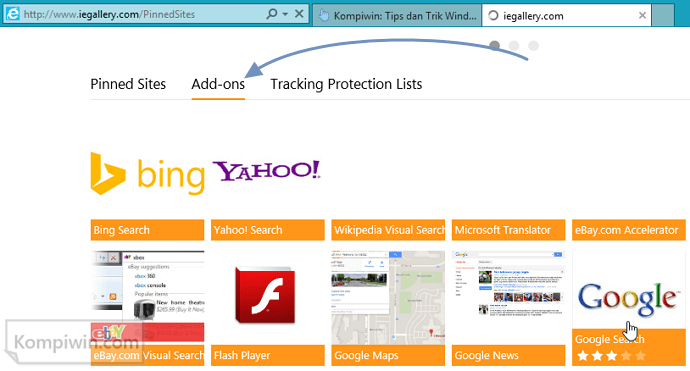Open the Bing Search add-on tile
This screenshot has width=690, height=371.
tap(147, 230)
